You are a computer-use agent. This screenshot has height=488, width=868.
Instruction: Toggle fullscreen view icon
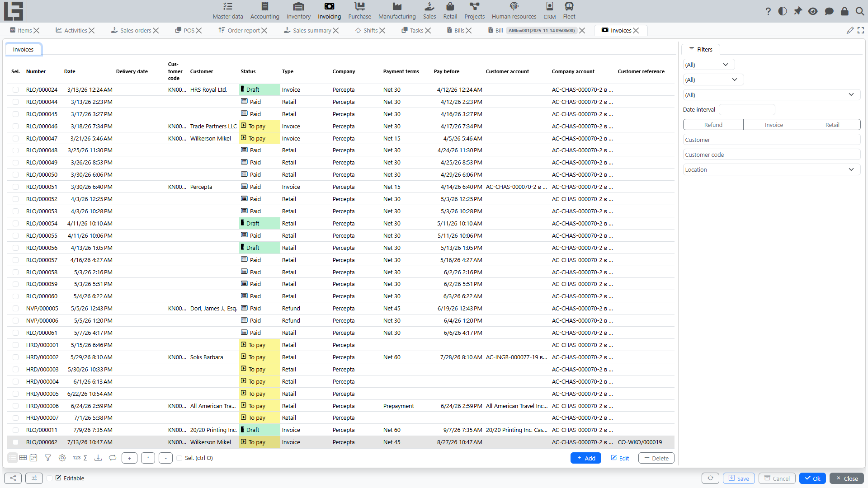[861, 30]
